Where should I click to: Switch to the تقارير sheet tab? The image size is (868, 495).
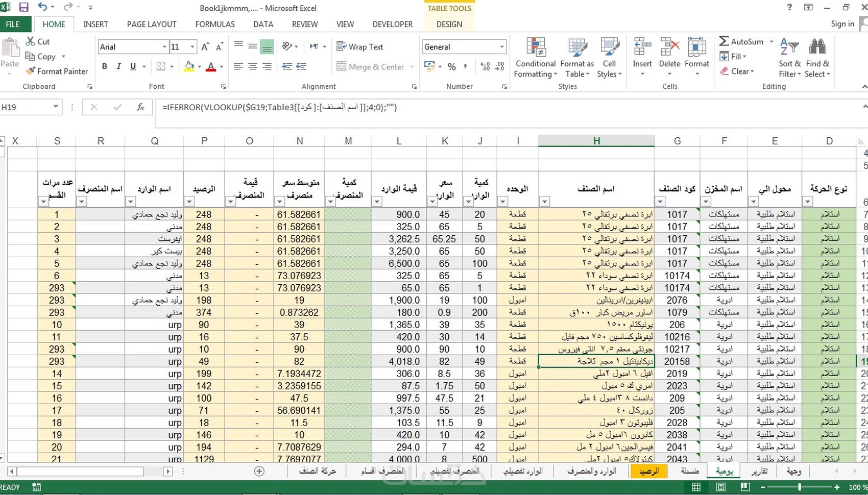[759, 471]
